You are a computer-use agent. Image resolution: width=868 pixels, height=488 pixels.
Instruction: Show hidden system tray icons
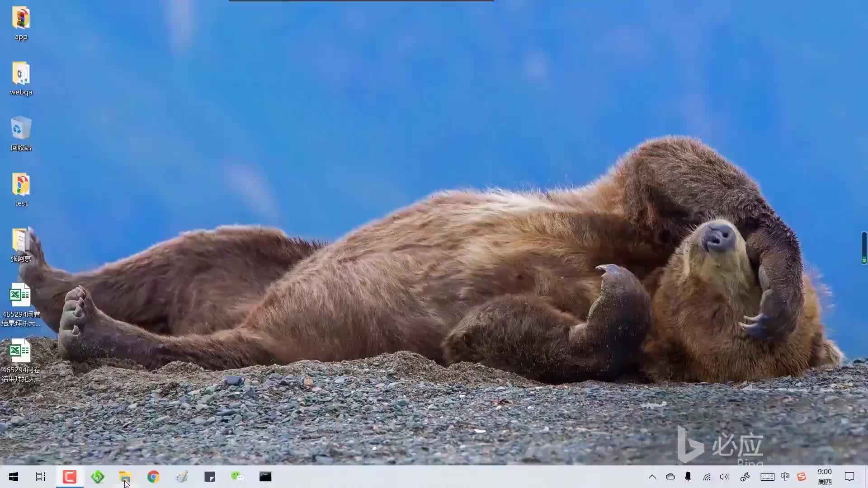[652, 477]
